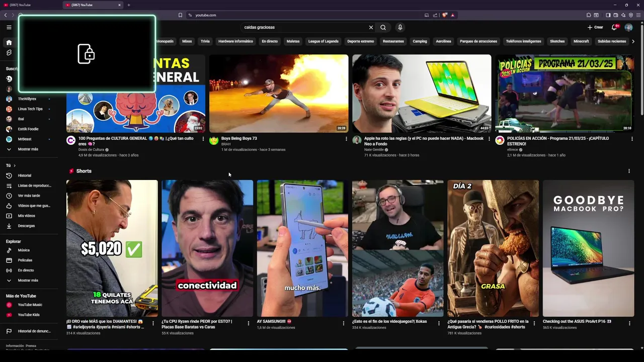Bookmark page with address bar bookmark icon
The height and width of the screenshot is (362, 644).
pos(180,15)
